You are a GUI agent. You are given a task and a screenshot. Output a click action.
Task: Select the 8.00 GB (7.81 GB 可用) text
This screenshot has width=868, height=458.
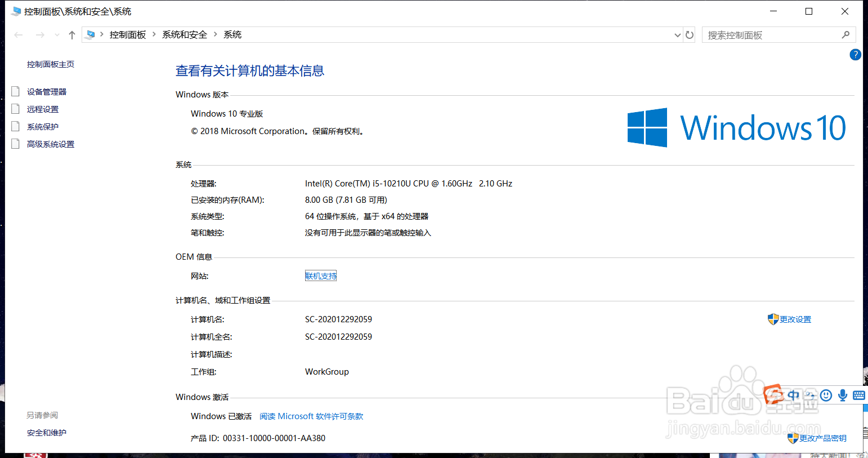pyautogui.click(x=346, y=200)
